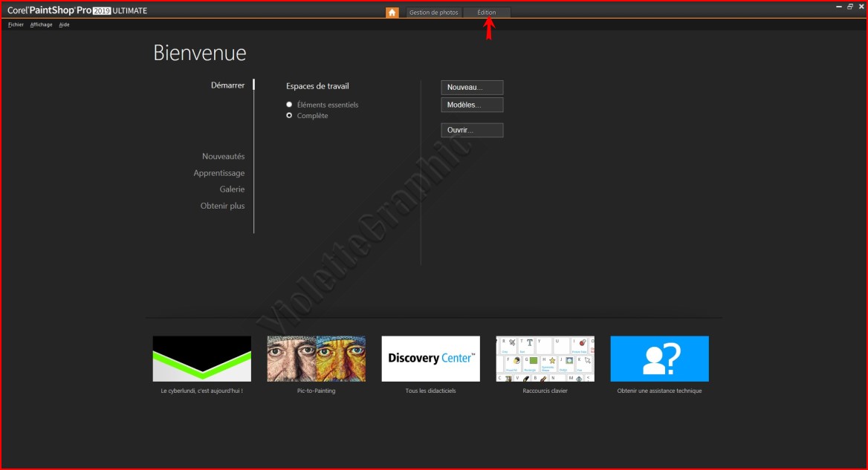Open the Pic-to-Painting thumbnail

(x=316, y=359)
